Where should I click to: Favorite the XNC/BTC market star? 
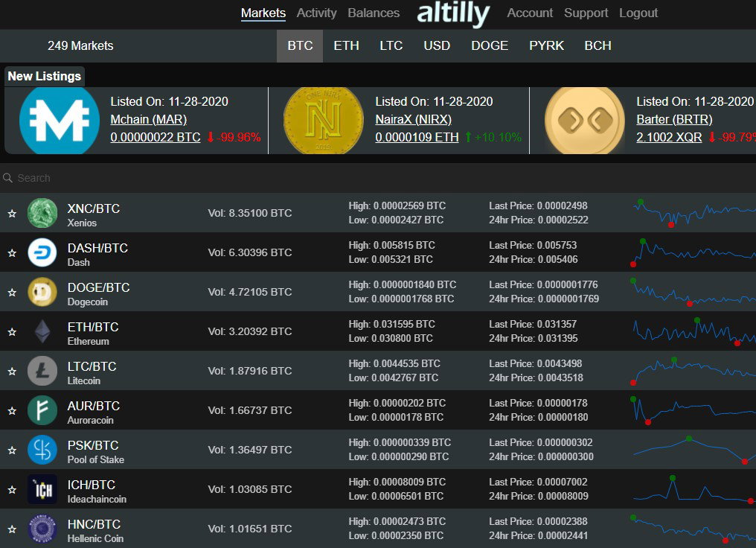(12, 213)
